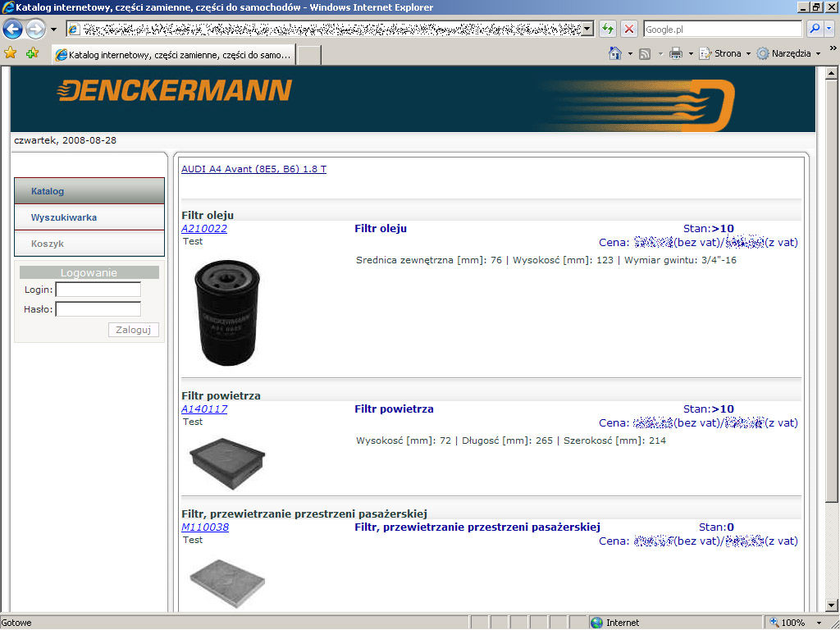Click the Hasło password field

pyautogui.click(x=98, y=309)
